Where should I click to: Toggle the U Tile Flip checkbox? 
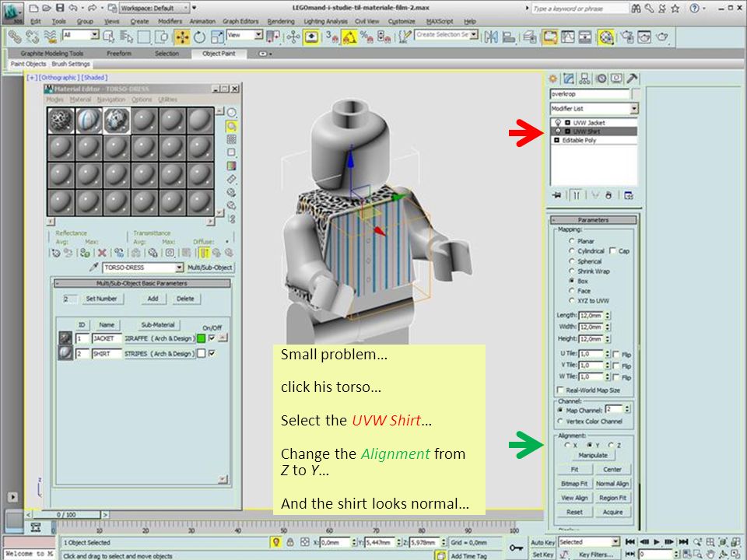pos(616,355)
